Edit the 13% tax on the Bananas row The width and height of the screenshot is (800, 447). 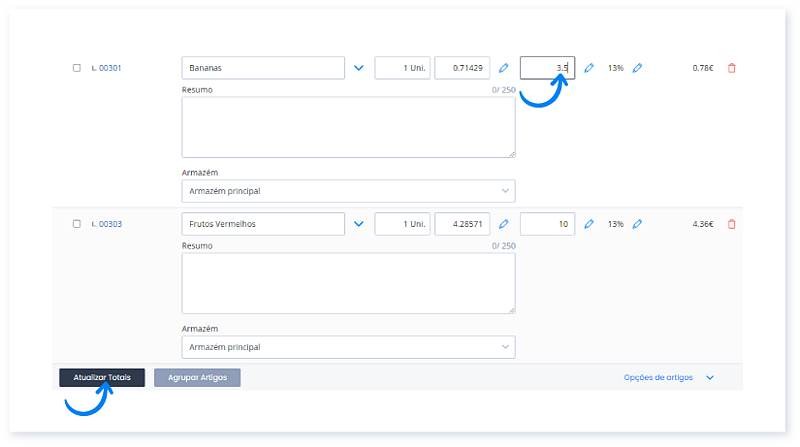pyautogui.click(x=637, y=68)
